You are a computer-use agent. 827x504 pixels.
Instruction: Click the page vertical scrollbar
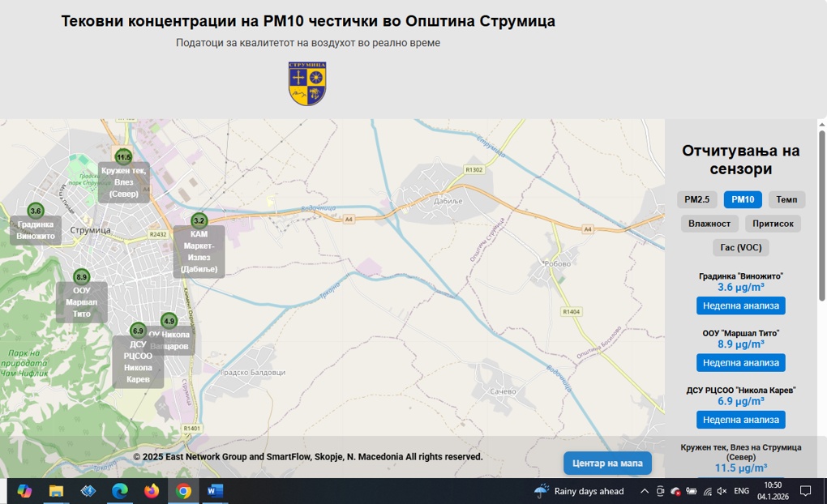[x=821, y=215]
